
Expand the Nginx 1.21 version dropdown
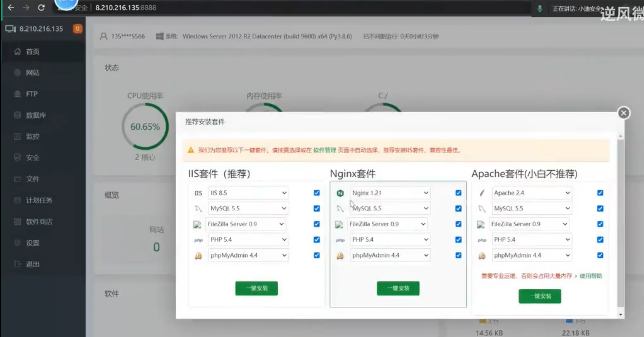point(390,193)
